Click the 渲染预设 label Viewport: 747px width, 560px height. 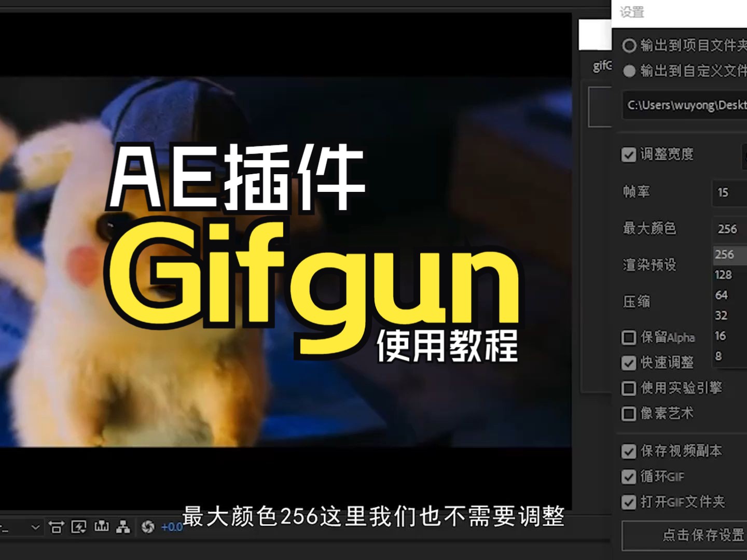tap(649, 265)
